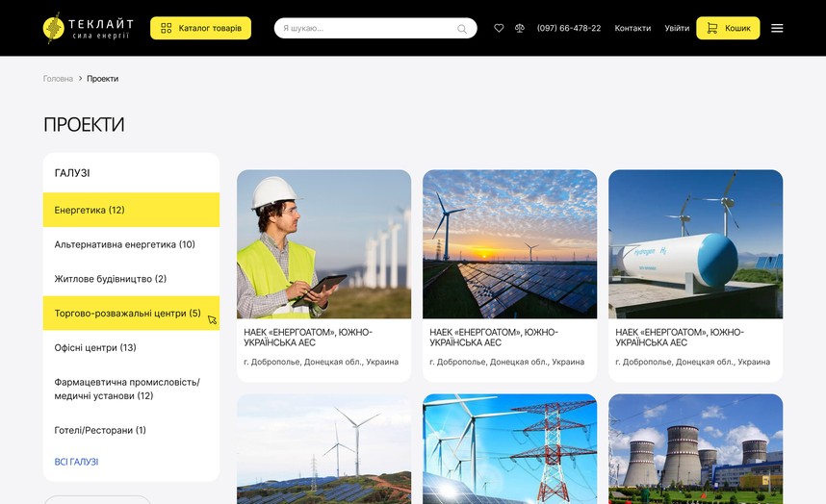Viewport: 826px width, 504px height.
Task: Click project title under engineer photo
Action: pyautogui.click(x=308, y=338)
